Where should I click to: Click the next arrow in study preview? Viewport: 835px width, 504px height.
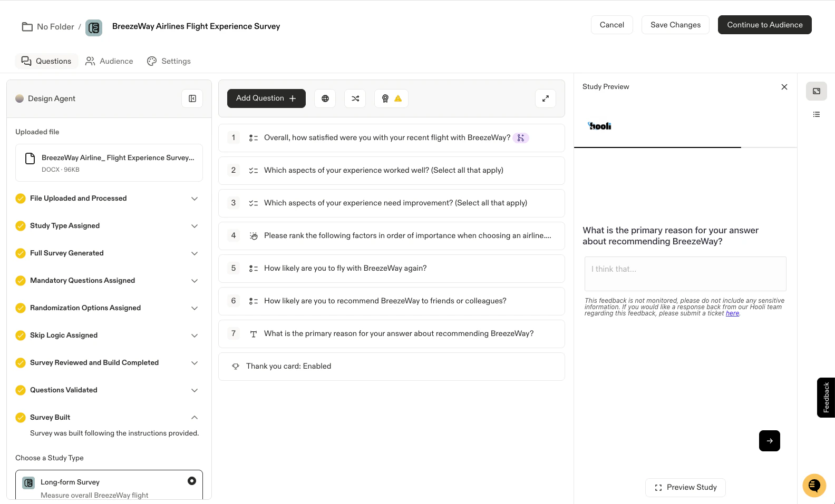click(770, 441)
